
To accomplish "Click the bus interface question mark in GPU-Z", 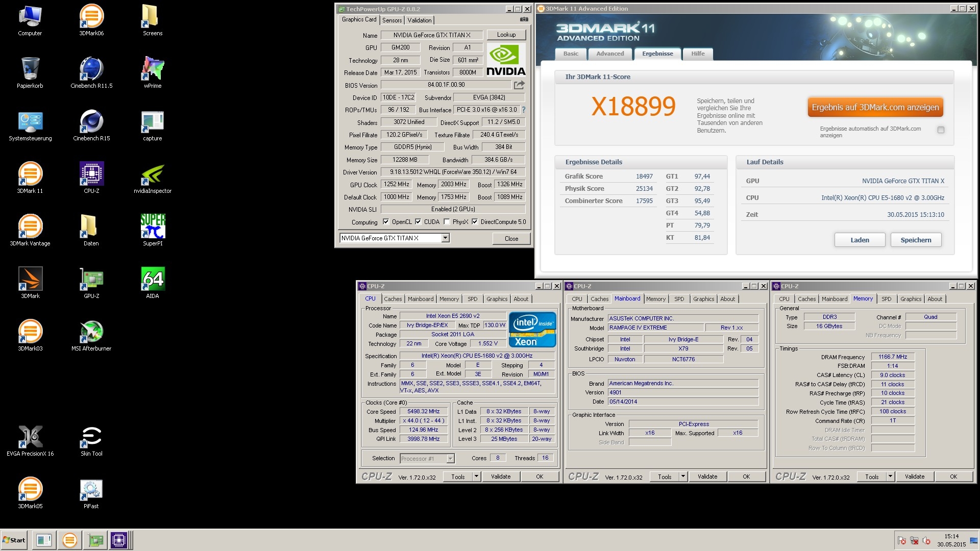I will [523, 110].
